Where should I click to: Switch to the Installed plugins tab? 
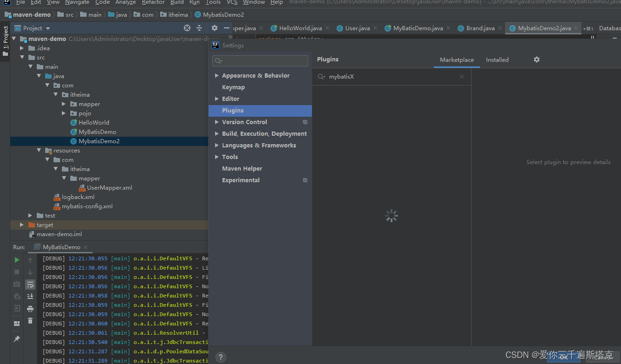497,60
